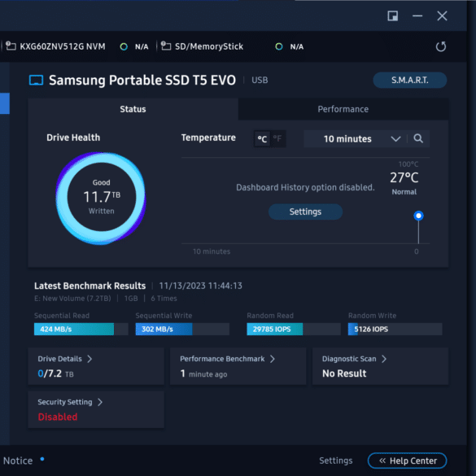Click the USB interface label
Image resolution: width=476 pixels, height=476 pixels.
[x=260, y=80]
